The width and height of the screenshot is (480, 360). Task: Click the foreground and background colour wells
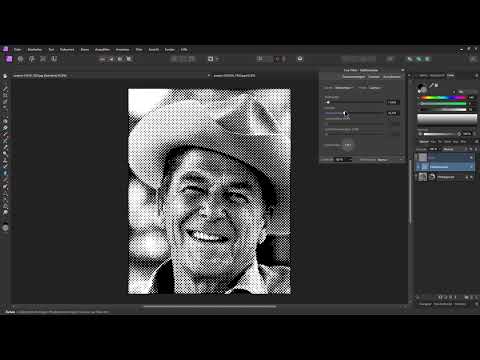(422, 89)
